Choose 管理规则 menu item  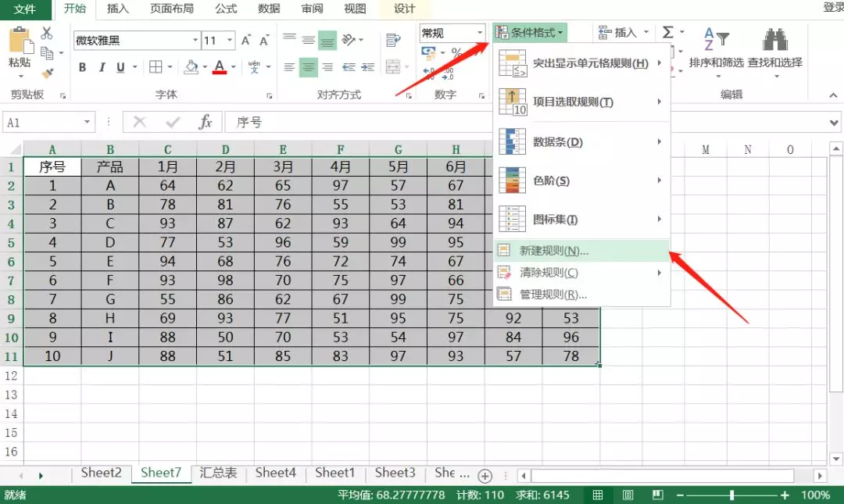click(581, 295)
